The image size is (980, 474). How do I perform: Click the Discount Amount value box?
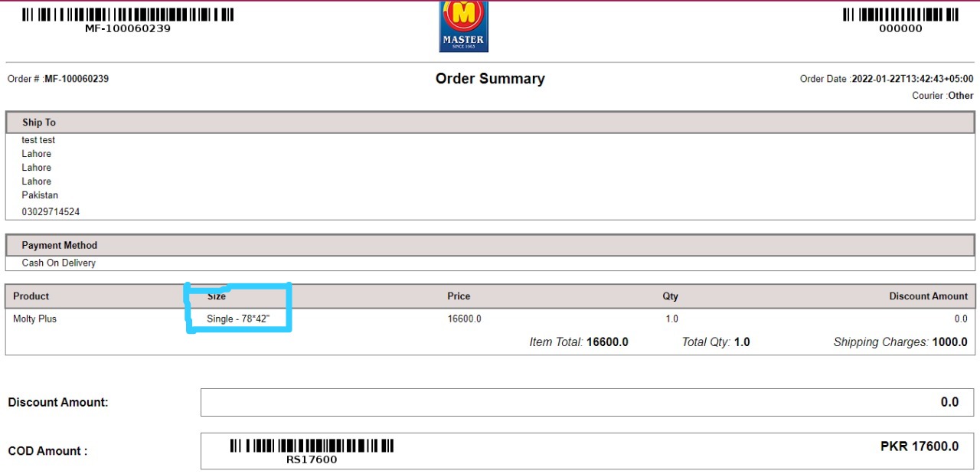coord(586,403)
